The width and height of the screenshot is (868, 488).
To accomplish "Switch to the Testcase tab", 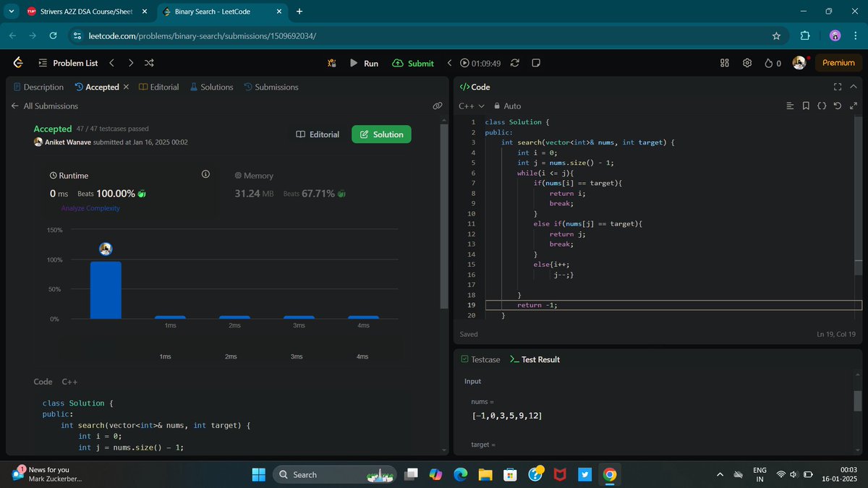I will [480, 359].
